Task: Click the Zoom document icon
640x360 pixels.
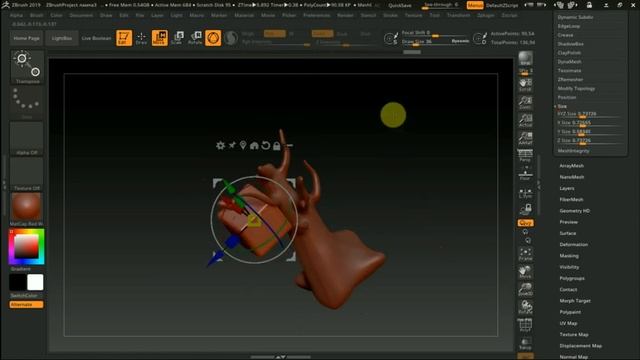Action: click(525, 102)
